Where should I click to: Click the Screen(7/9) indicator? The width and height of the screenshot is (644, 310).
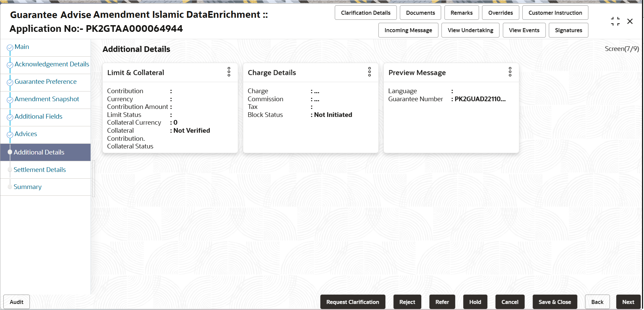point(622,49)
